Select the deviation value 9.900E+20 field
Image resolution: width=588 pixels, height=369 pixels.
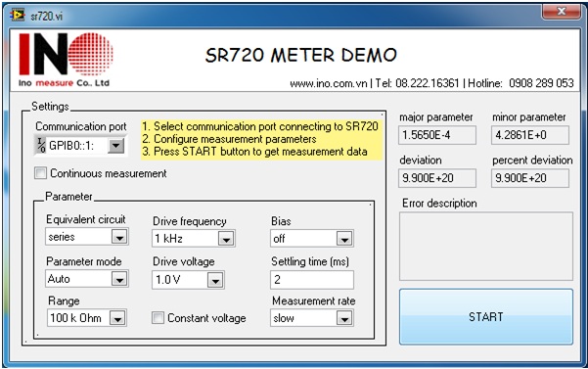tap(437, 178)
